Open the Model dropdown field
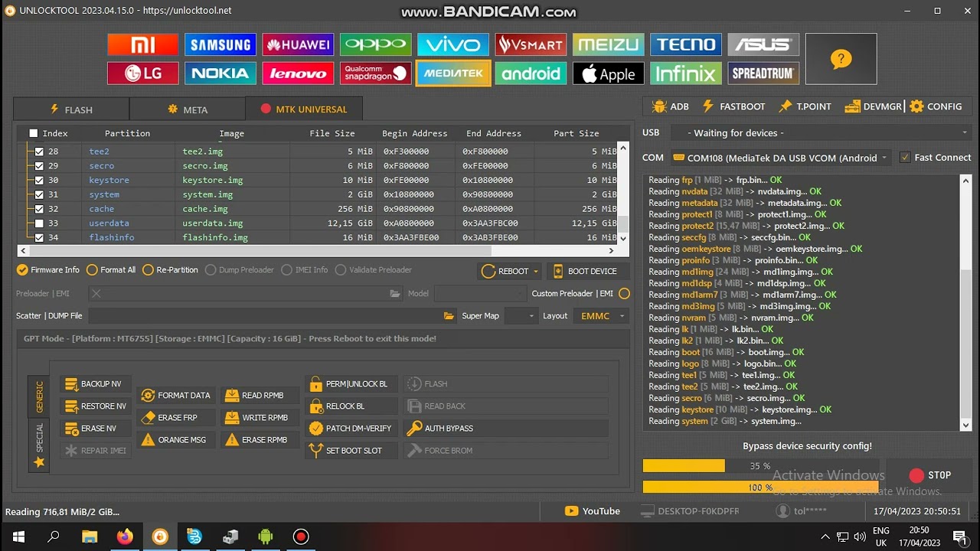The width and height of the screenshot is (980, 551). pyautogui.click(x=480, y=294)
